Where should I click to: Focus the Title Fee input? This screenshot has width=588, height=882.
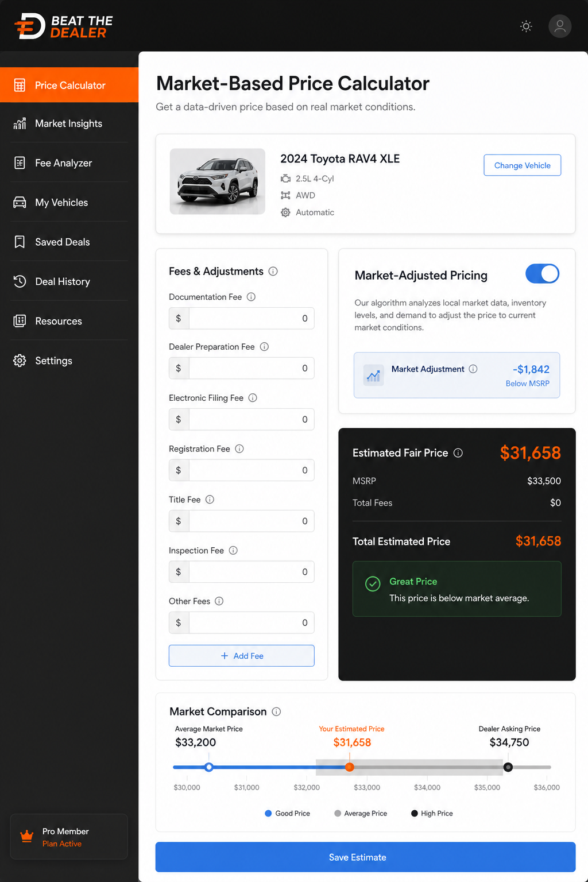(242, 521)
